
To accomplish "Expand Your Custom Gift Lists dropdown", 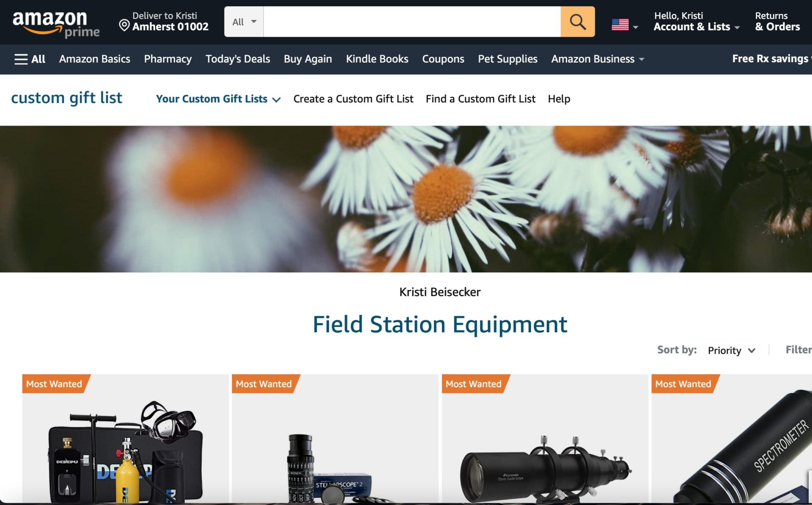I will click(218, 99).
